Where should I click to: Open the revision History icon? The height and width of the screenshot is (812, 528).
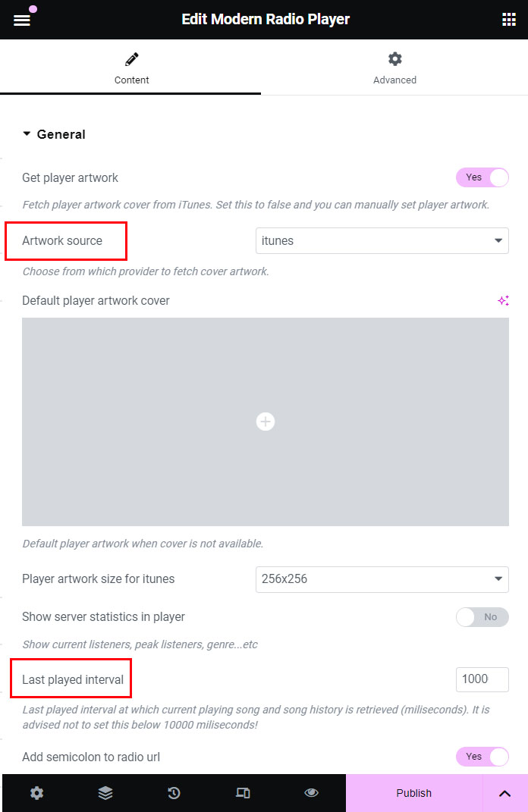click(x=174, y=793)
